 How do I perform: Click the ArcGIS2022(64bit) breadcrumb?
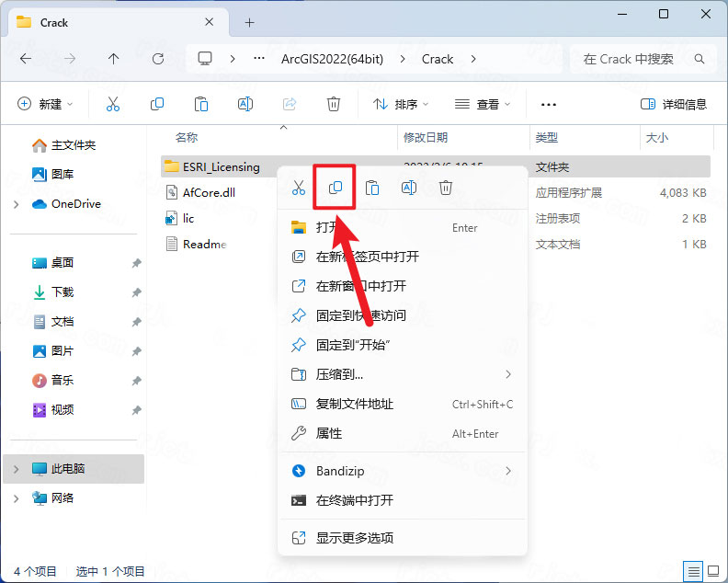click(x=333, y=59)
